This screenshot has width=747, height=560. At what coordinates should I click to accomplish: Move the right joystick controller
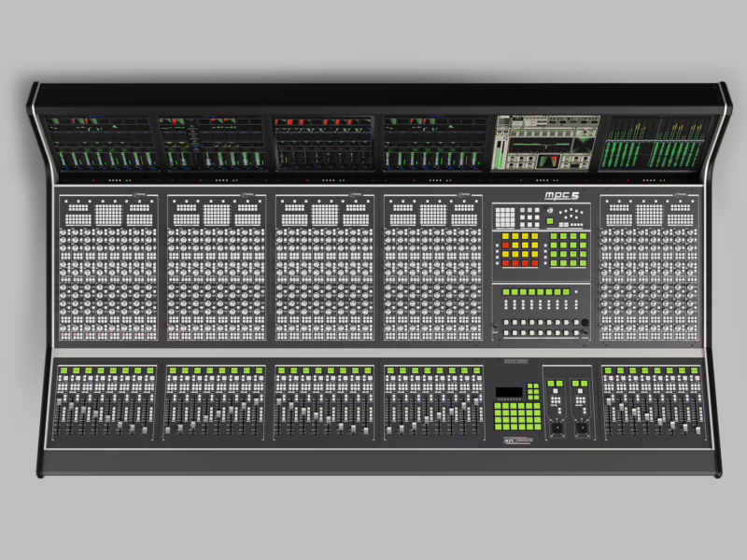click(582, 427)
